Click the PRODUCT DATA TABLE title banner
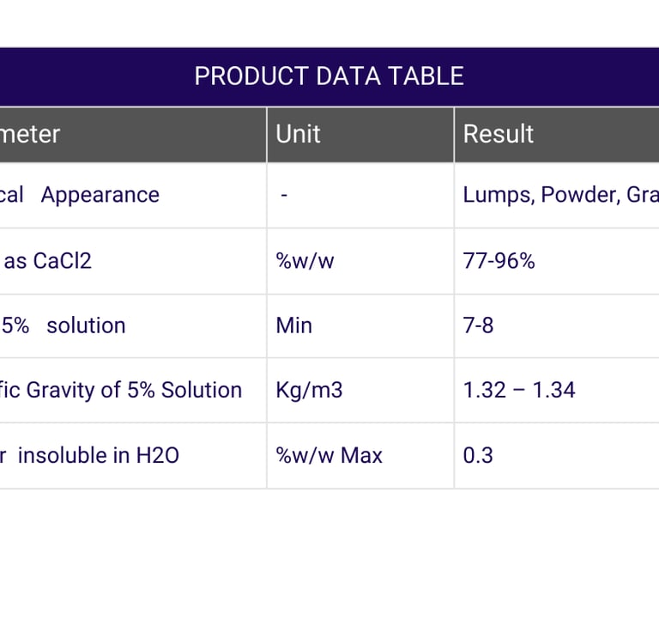Image resolution: width=659 pixels, height=644 pixels. (329, 76)
